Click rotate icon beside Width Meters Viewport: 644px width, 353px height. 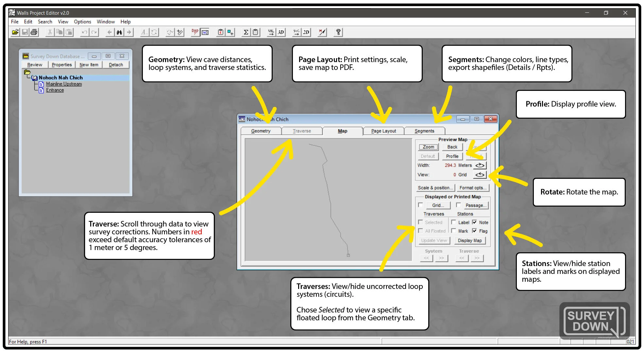480,165
